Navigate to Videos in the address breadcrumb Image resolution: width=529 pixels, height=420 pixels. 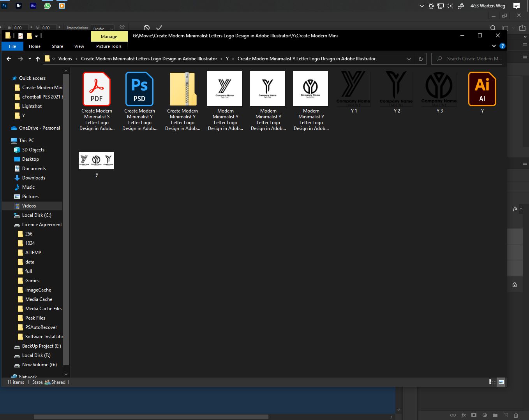65,59
